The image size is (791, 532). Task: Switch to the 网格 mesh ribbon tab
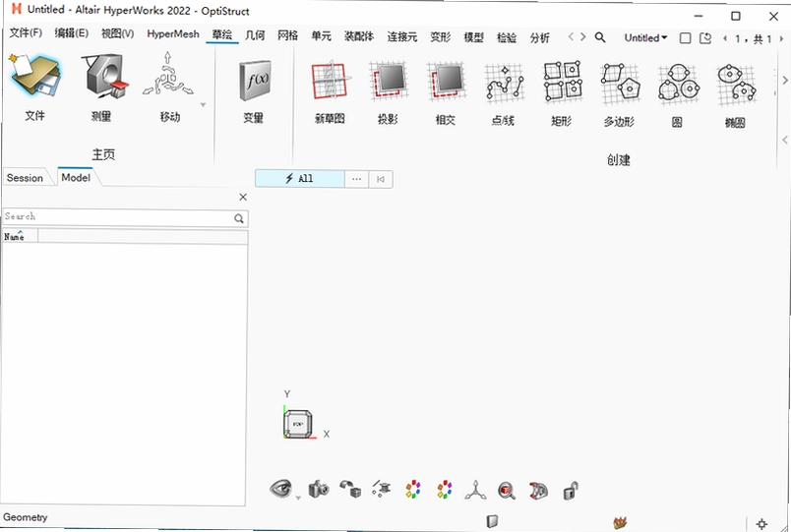[x=288, y=35]
